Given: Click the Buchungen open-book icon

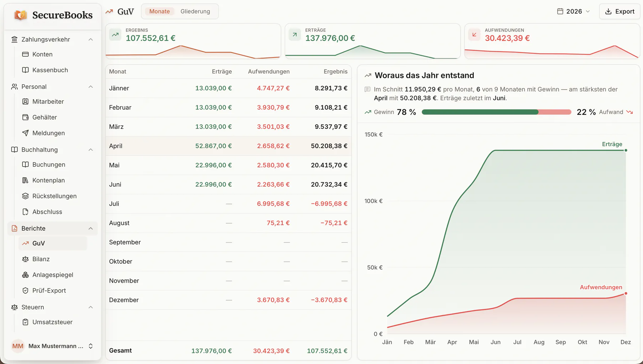Looking at the screenshot, I should coord(25,165).
